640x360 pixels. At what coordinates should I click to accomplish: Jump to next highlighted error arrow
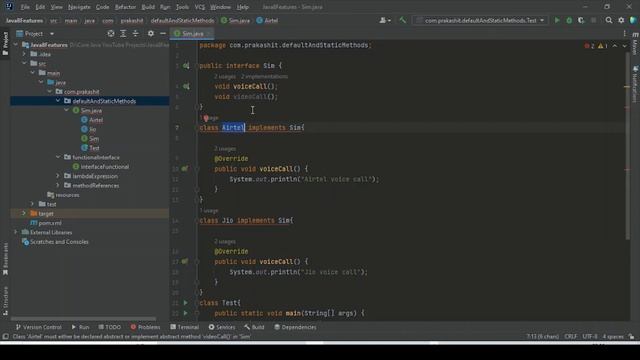pyautogui.click(x=624, y=46)
